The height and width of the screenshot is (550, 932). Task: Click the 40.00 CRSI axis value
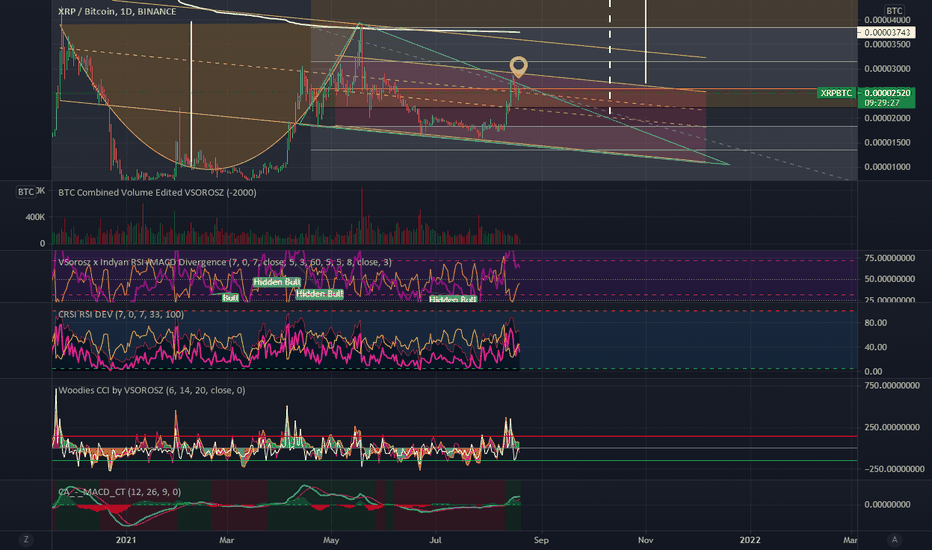point(876,347)
